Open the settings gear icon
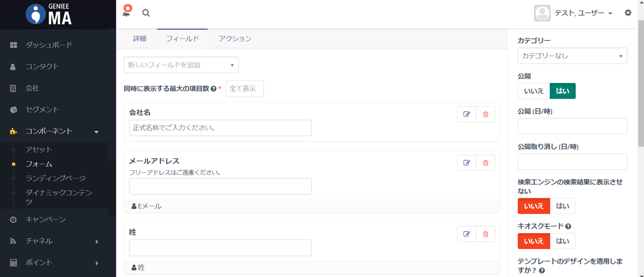 tap(628, 13)
